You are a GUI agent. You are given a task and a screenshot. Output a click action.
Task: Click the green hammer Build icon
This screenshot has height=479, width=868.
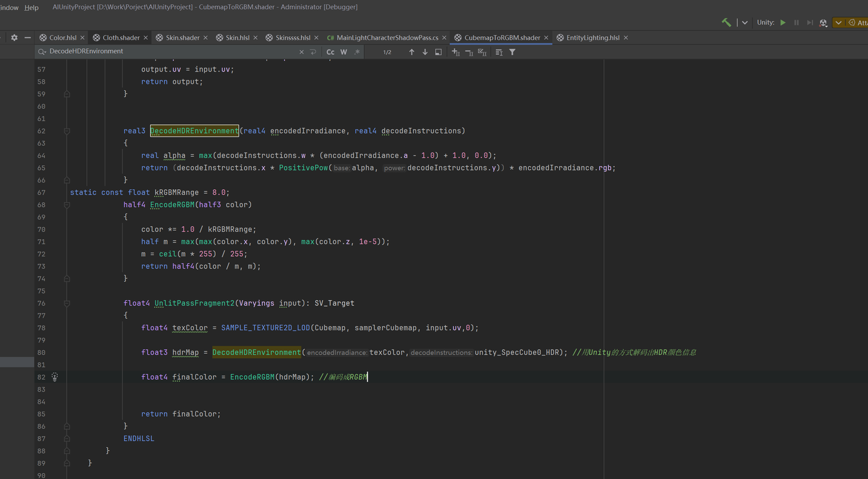(726, 22)
